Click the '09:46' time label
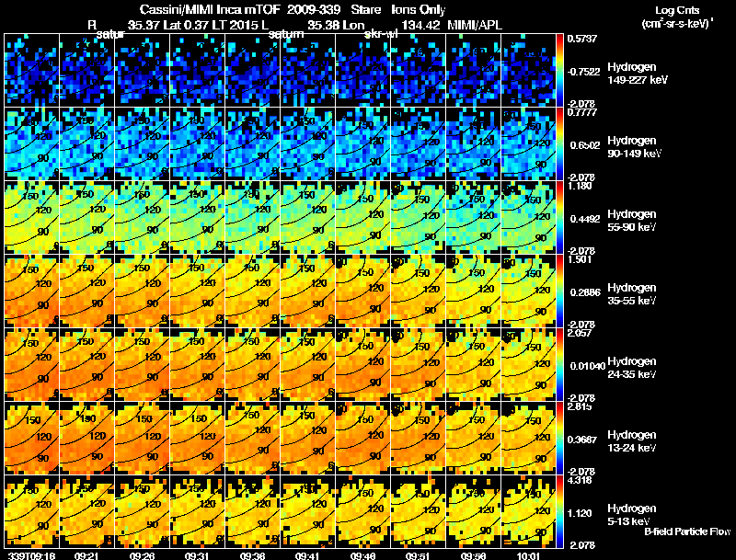This screenshot has width=736, height=560. pyautogui.click(x=362, y=555)
